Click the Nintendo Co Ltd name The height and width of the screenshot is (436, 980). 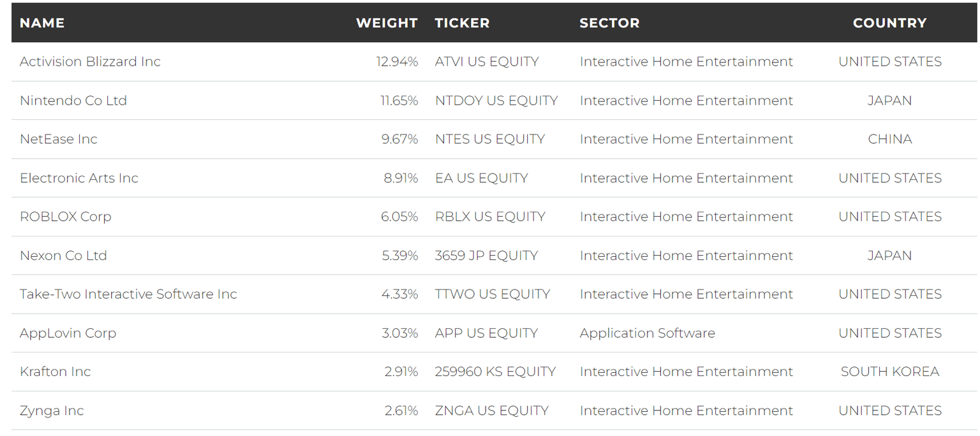click(73, 101)
